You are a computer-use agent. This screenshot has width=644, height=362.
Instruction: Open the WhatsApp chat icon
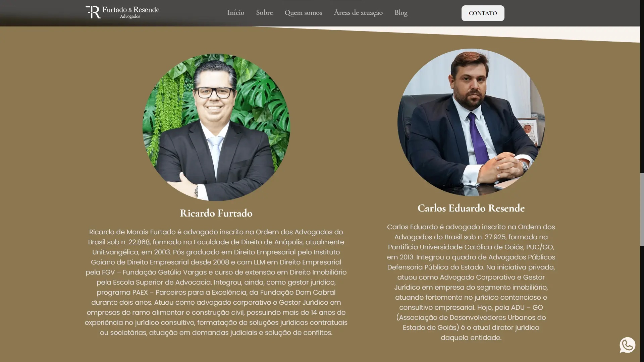coord(627,345)
